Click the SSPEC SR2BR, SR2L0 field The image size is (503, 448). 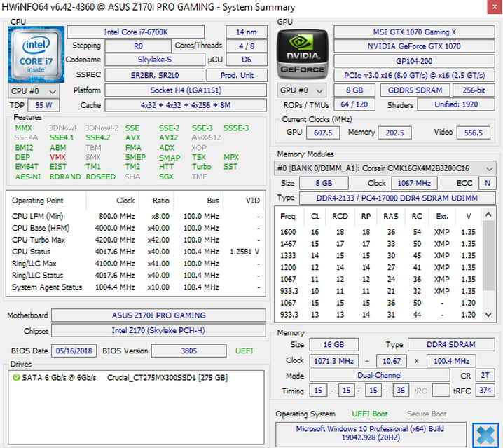pyautogui.click(x=155, y=75)
